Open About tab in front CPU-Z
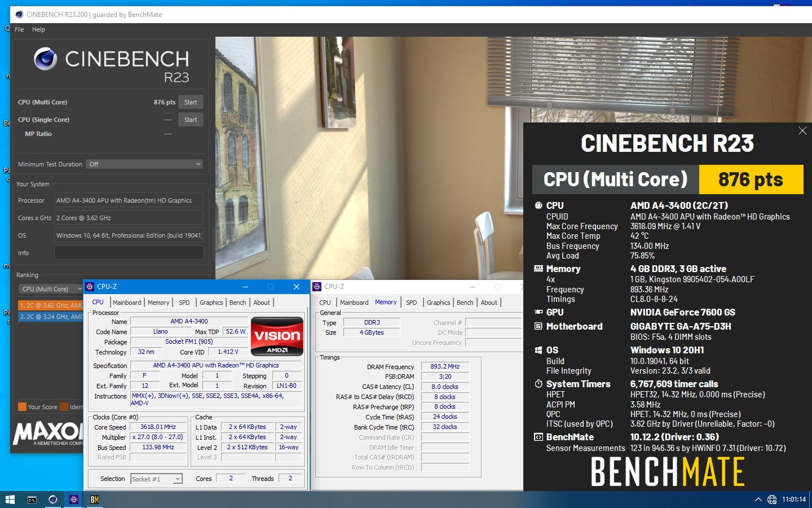The height and width of the screenshot is (508, 812). click(x=262, y=303)
